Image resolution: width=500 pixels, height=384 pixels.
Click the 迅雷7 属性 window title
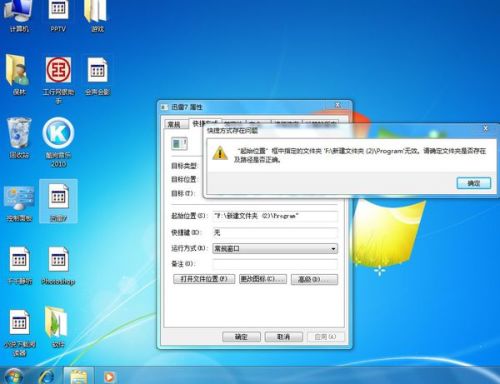pos(187,107)
